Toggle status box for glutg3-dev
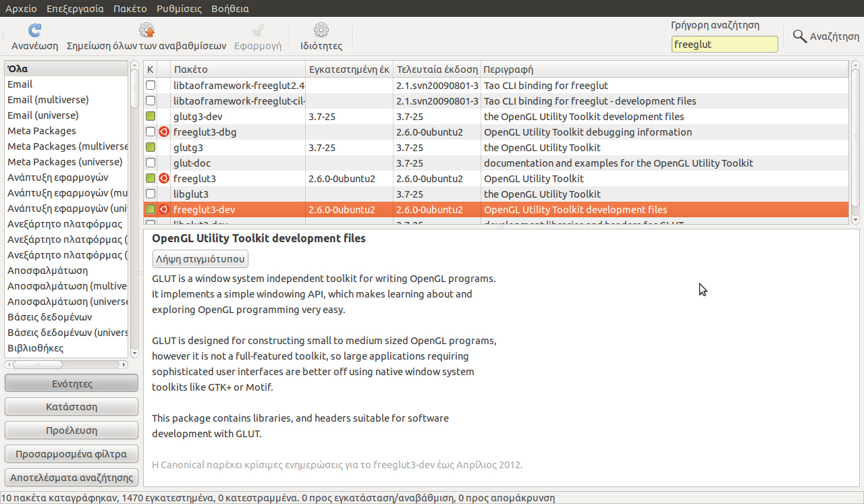Viewport: 864px width, 504px height. (151, 117)
